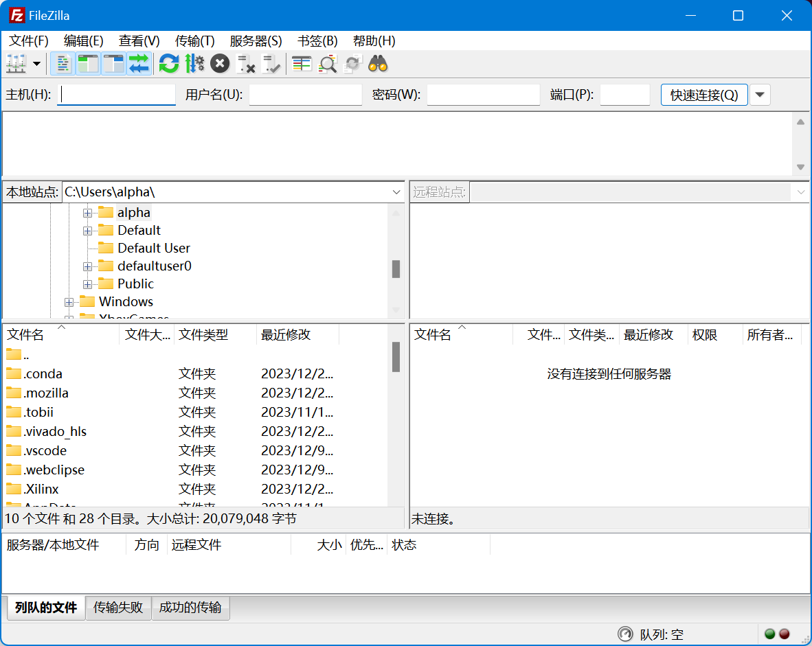This screenshot has width=812, height=646.
Task: Sort local files by 文件名 column
Action: (x=61, y=334)
